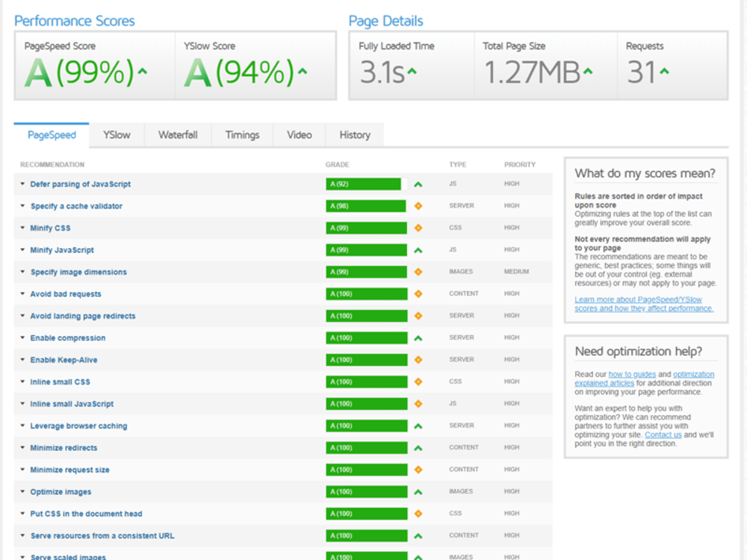Open the optimization explained articles link
The width and height of the screenshot is (747, 560).
(x=645, y=379)
